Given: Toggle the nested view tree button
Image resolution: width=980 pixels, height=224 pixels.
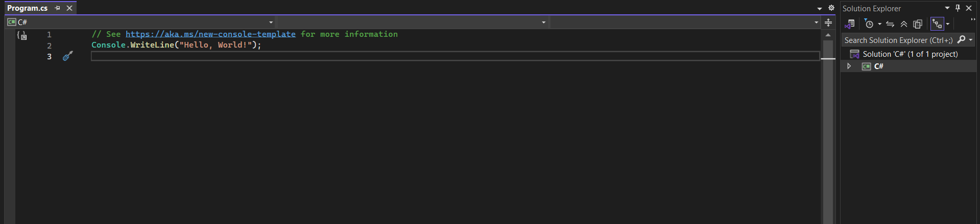Looking at the screenshot, I should (937, 24).
